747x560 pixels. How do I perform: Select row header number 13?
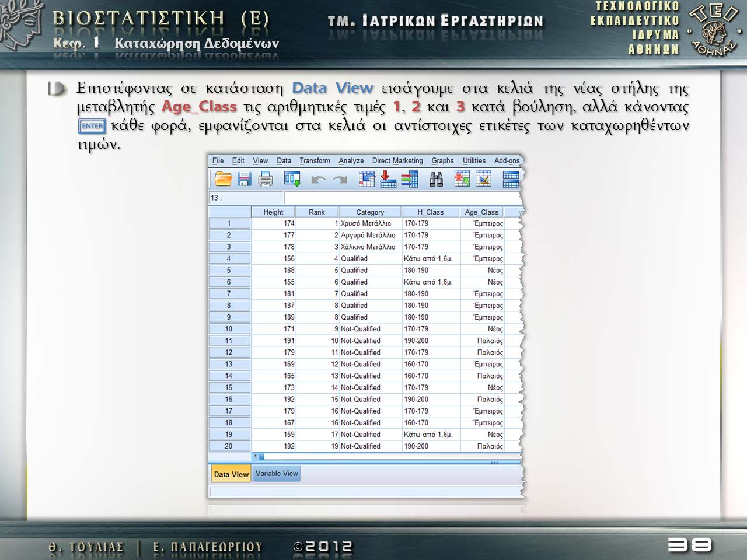[229, 364]
